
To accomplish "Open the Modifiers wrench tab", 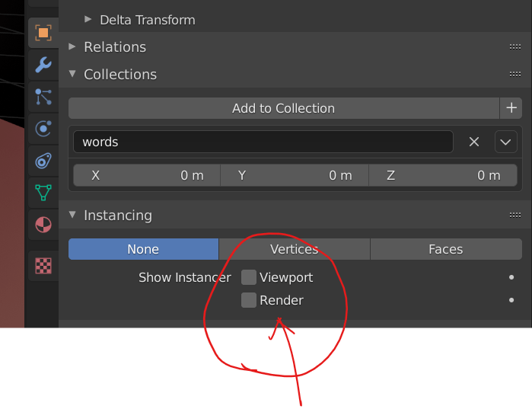I will [43, 65].
